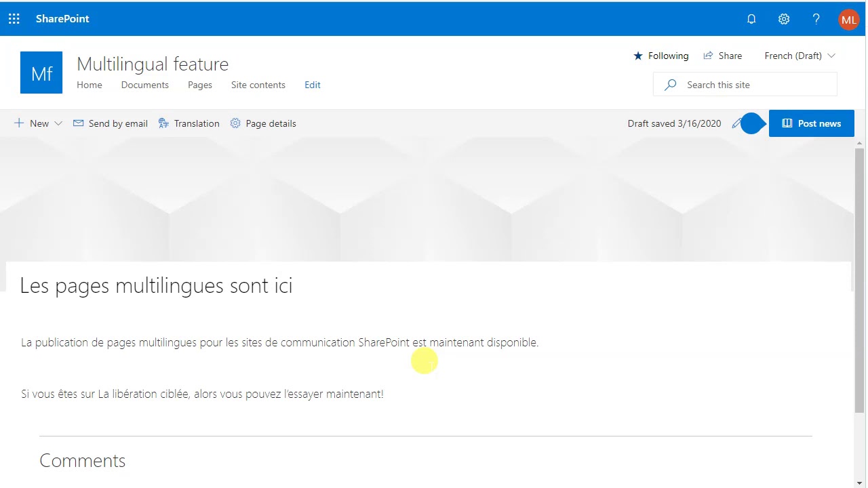Click the Send by email command
Viewport: 868px width, 488px height.
111,123
